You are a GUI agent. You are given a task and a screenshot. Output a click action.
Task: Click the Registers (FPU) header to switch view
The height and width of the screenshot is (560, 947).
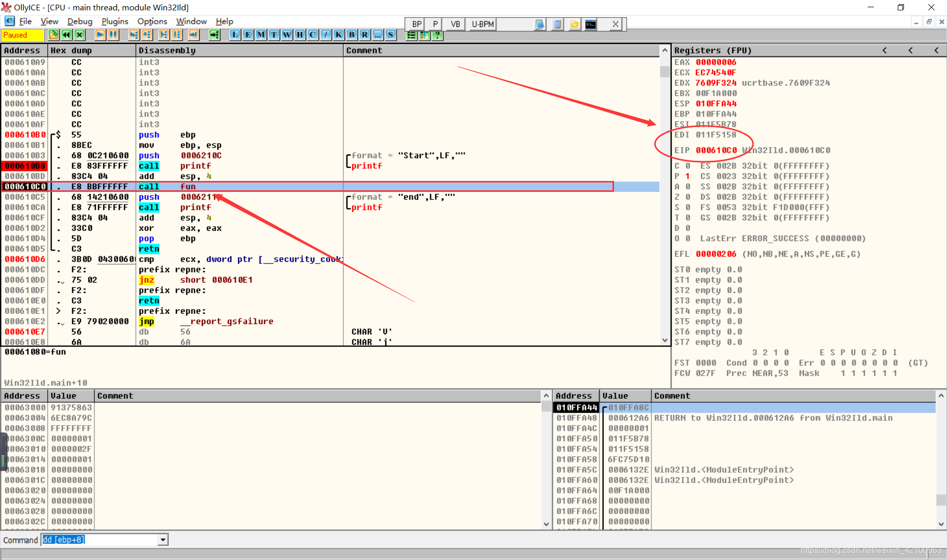click(x=713, y=50)
